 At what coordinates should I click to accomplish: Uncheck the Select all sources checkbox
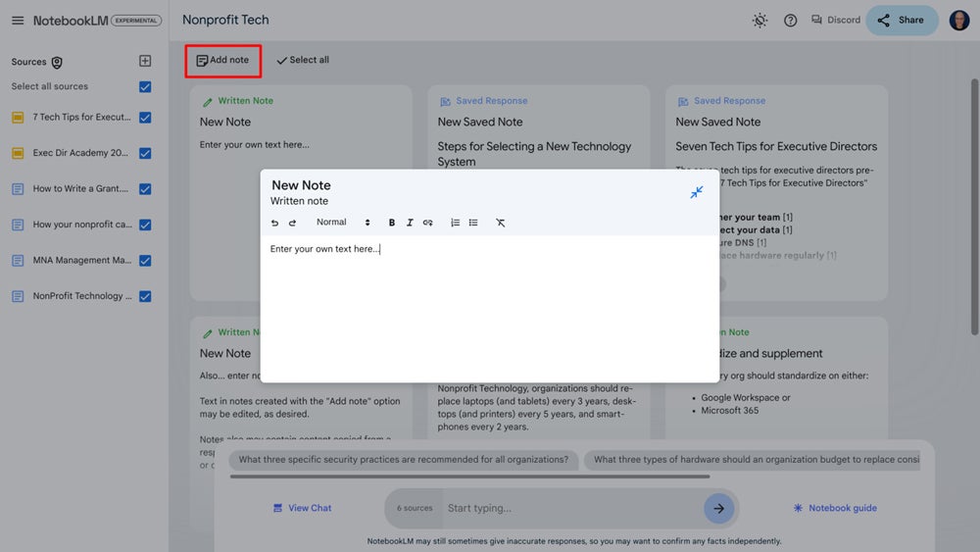click(x=145, y=87)
